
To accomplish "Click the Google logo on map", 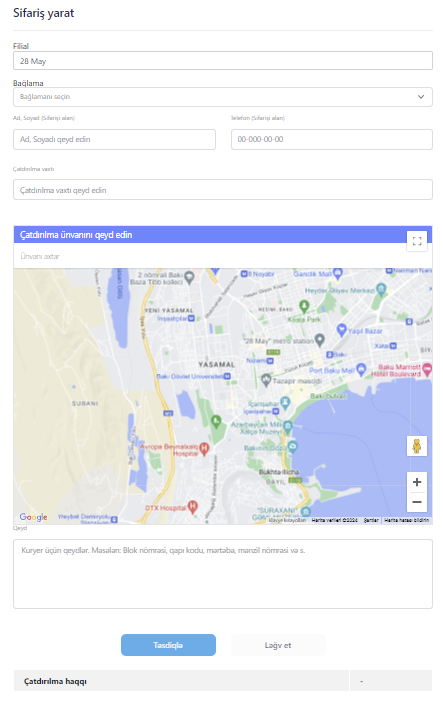I will [33, 517].
